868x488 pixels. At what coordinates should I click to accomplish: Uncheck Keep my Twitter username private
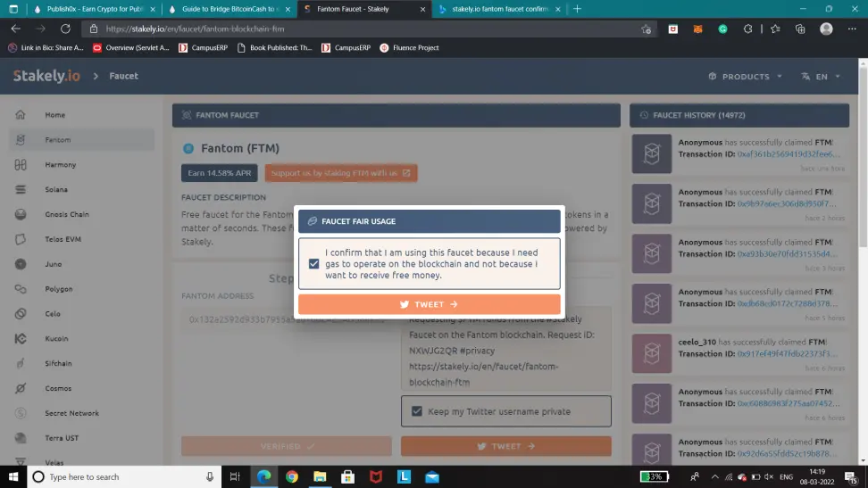coord(417,411)
